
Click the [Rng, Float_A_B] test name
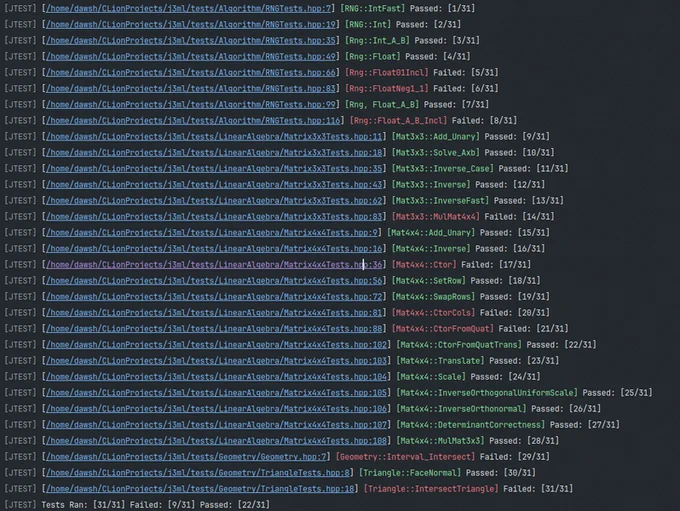382,105
